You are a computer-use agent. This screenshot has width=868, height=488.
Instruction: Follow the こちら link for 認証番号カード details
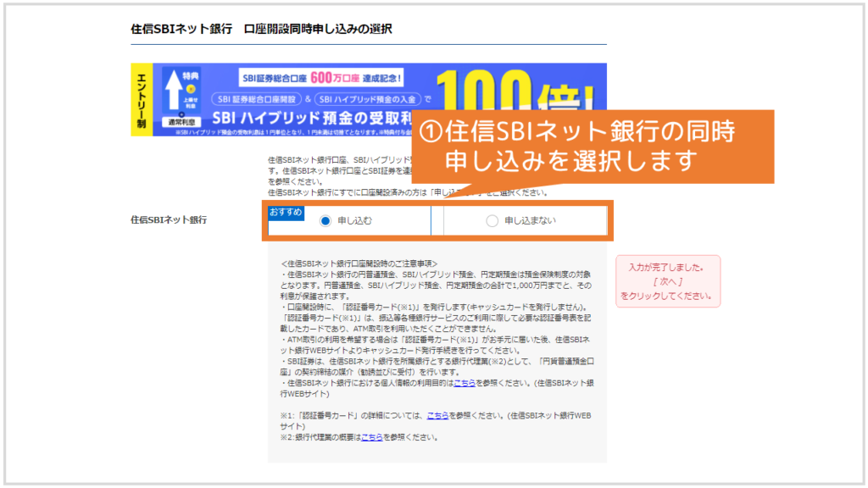point(438,415)
